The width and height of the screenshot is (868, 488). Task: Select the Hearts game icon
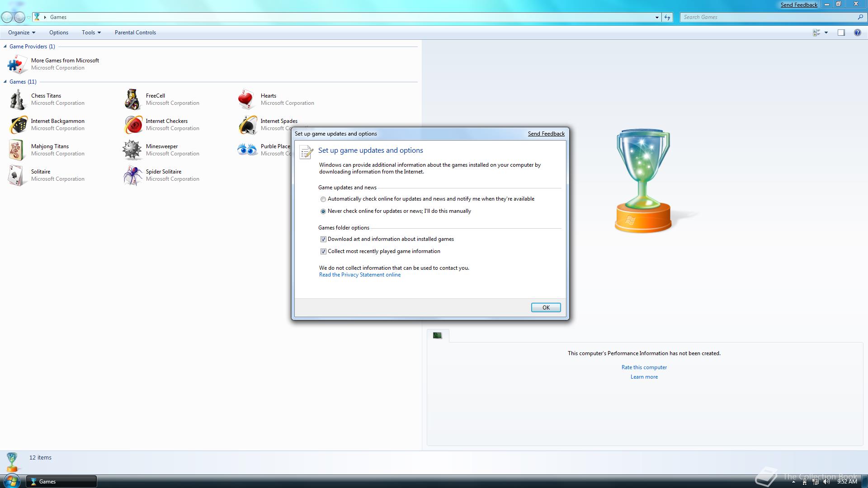[x=247, y=99]
